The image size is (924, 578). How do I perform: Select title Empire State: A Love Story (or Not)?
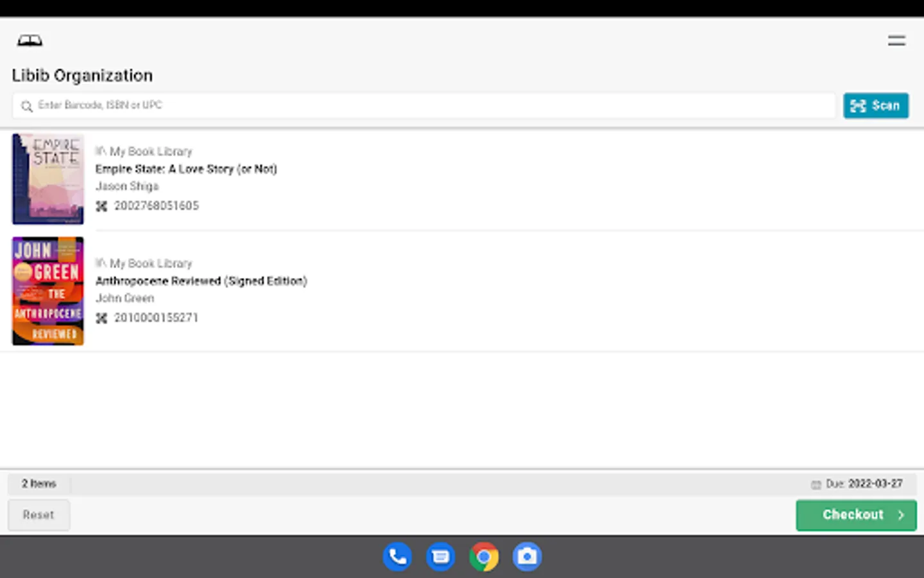(x=186, y=169)
